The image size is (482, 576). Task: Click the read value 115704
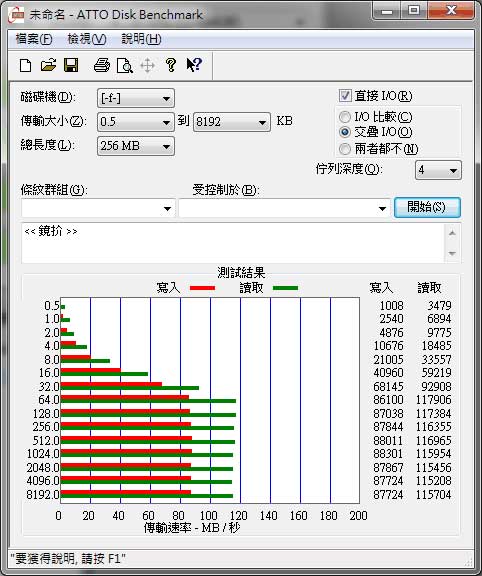tap(434, 494)
